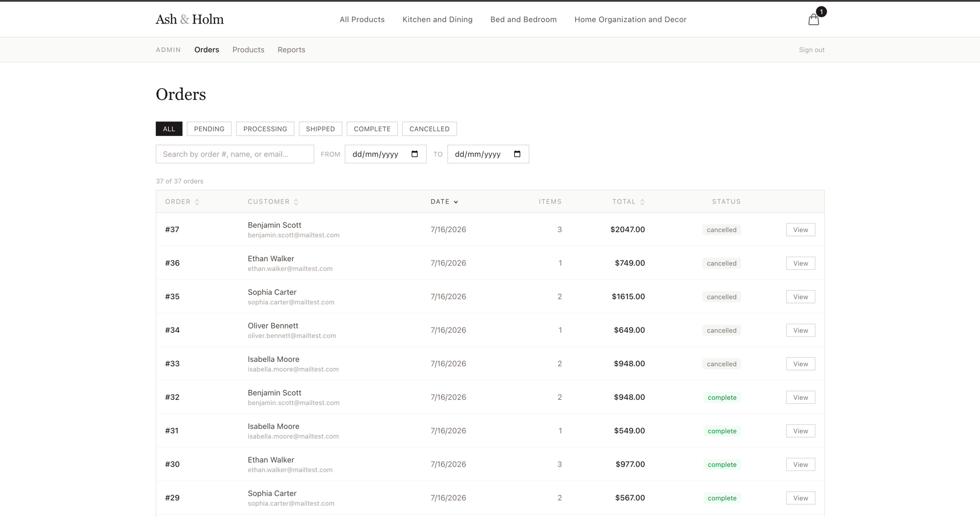
Task: Filter orders by CANCELLED status
Action: [x=429, y=129]
